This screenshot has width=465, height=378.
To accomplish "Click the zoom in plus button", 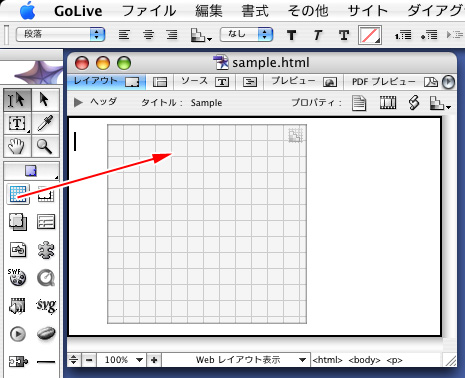I will [154, 360].
